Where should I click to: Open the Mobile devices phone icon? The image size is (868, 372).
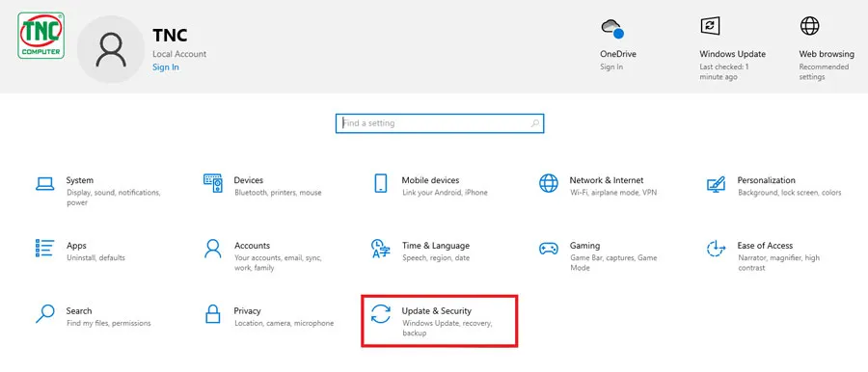click(380, 183)
